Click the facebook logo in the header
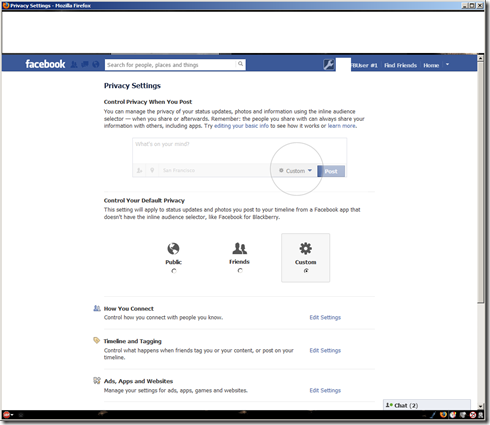490x425 pixels. (45, 64)
